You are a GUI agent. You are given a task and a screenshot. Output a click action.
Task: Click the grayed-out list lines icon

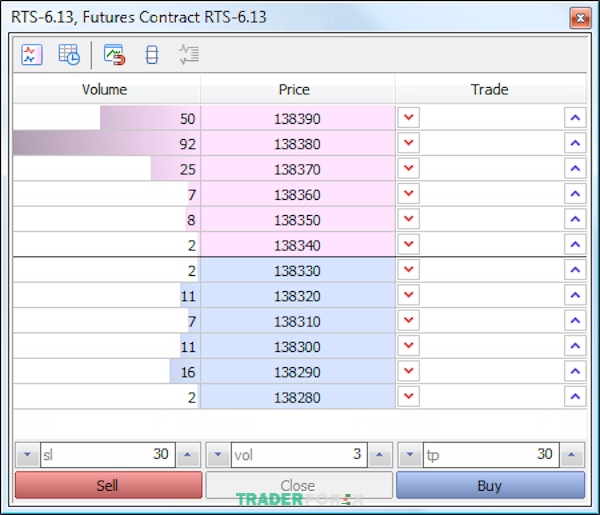[x=189, y=55]
